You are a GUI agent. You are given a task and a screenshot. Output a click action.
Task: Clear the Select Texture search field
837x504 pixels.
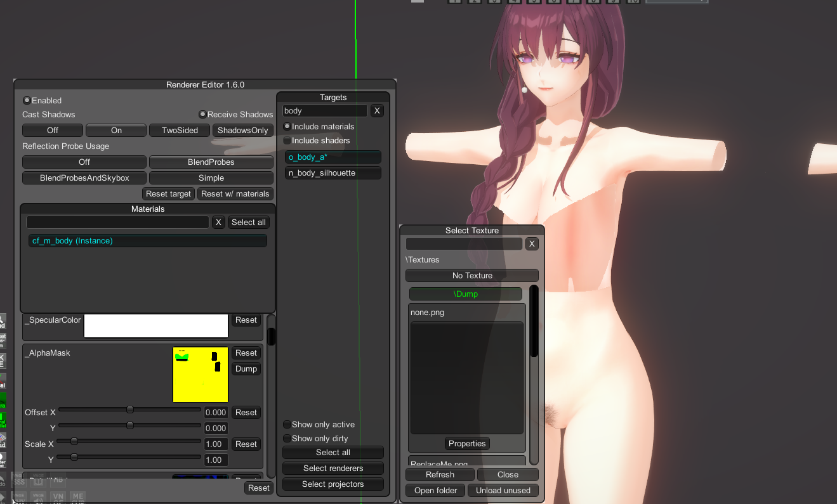point(532,244)
